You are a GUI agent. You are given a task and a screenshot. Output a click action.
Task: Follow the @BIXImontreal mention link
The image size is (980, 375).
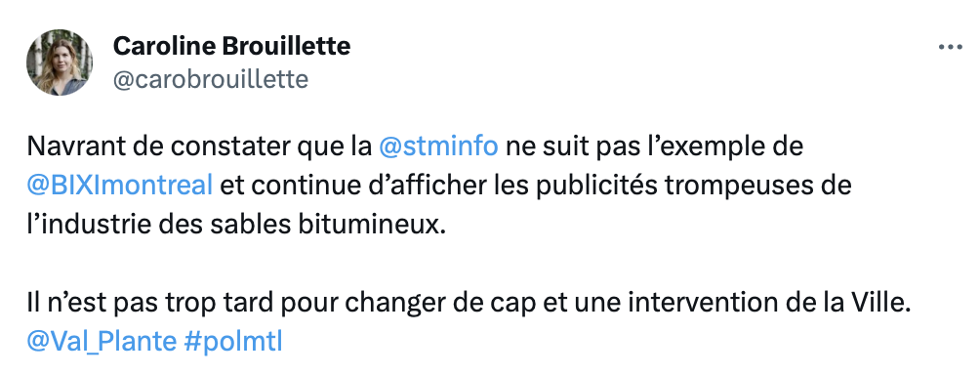(x=120, y=186)
